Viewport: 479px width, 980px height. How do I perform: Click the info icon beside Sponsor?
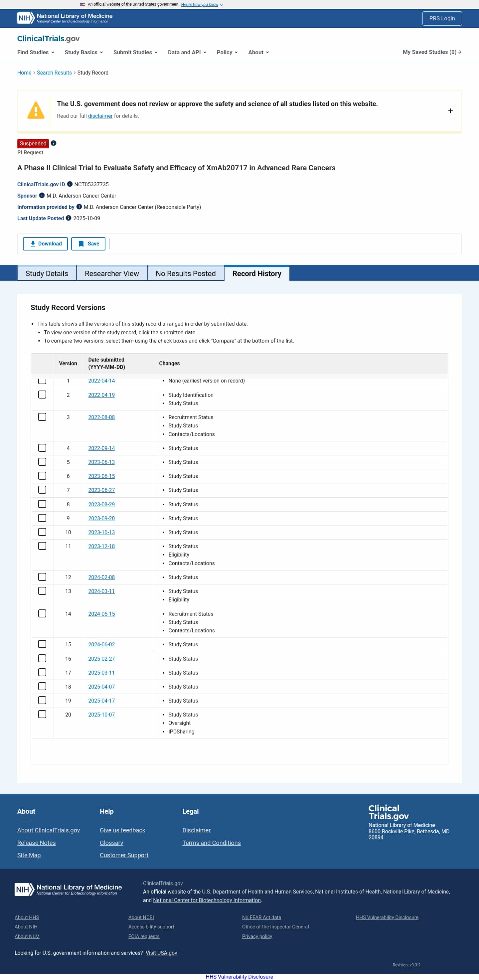point(42,196)
